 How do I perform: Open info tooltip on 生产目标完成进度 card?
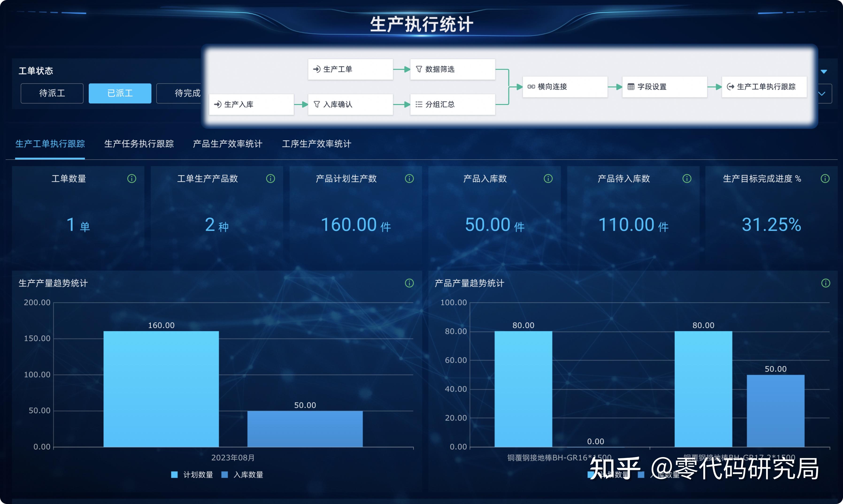coord(825,178)
